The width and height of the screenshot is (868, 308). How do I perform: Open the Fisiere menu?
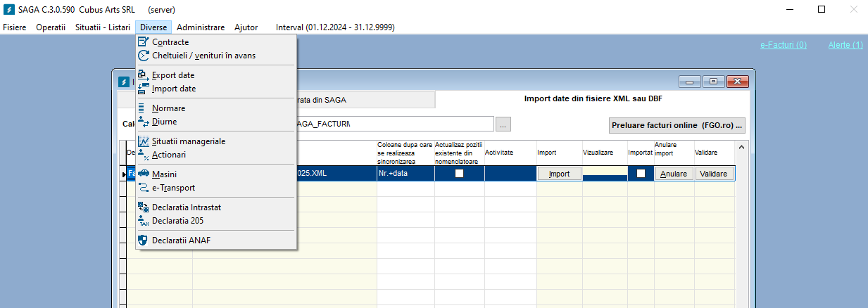[15, 27]
